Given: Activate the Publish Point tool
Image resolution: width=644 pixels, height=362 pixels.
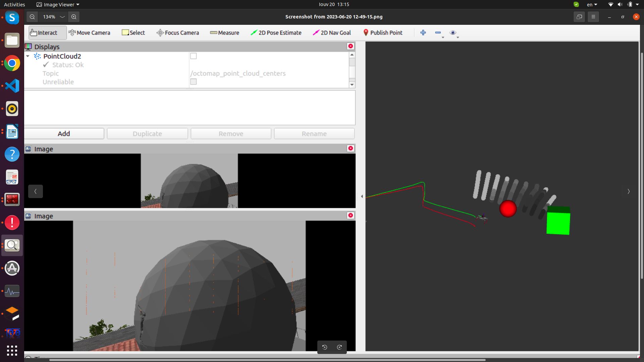Looking at the screenshot, I should coord(383,33).
